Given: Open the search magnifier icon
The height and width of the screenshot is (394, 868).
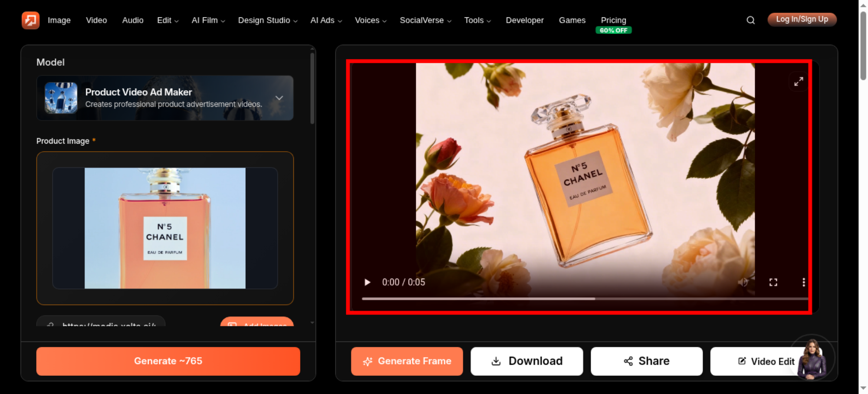Looking at the screenshot, I should coord(750,20).
